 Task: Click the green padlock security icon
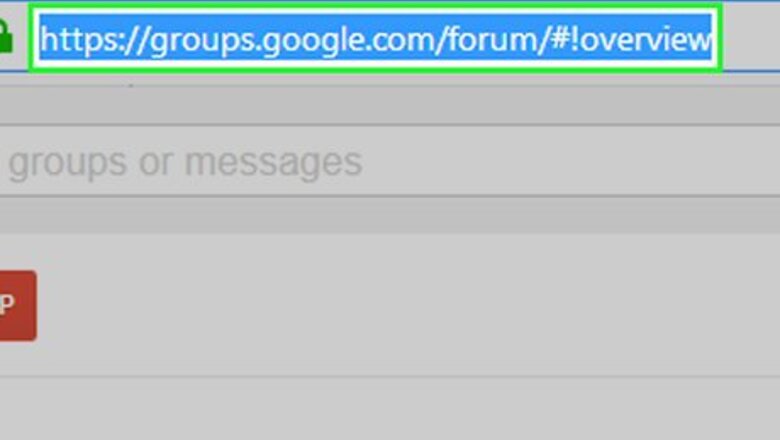point(5,36)
